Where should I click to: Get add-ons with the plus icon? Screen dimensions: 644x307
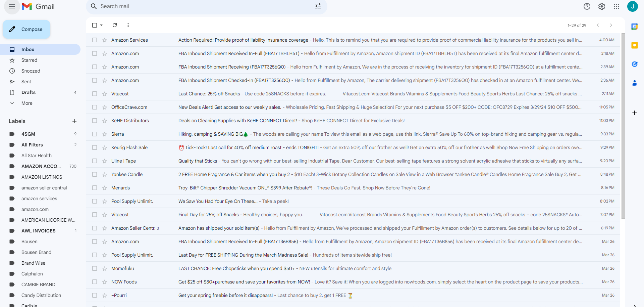635,113
